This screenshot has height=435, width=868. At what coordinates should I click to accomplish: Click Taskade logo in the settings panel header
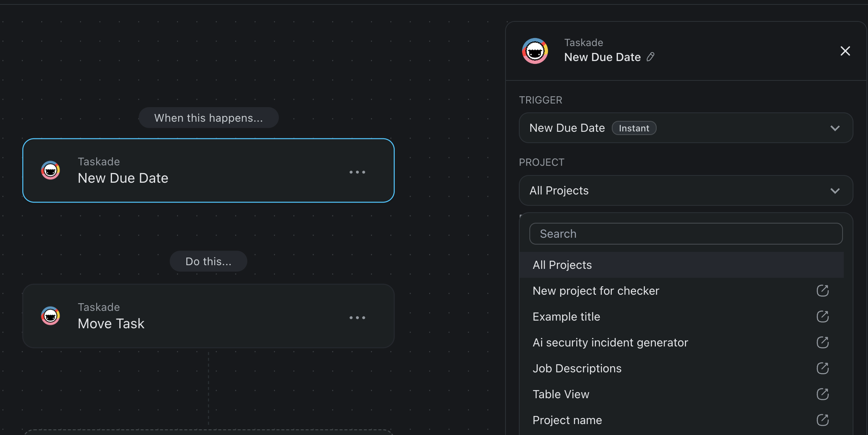point(535,51)
